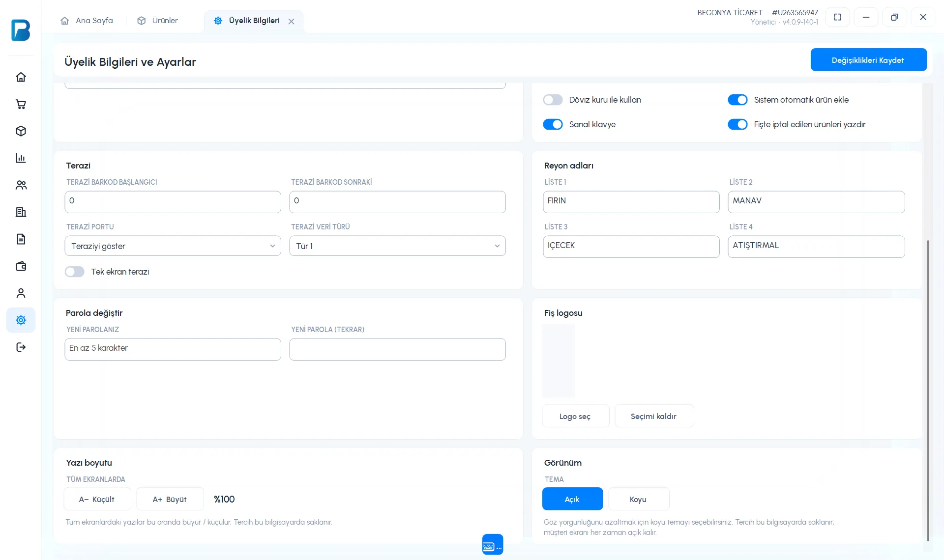Open the single user icon in the sidebar
944x560 pixels.
(x=21, y=293)
